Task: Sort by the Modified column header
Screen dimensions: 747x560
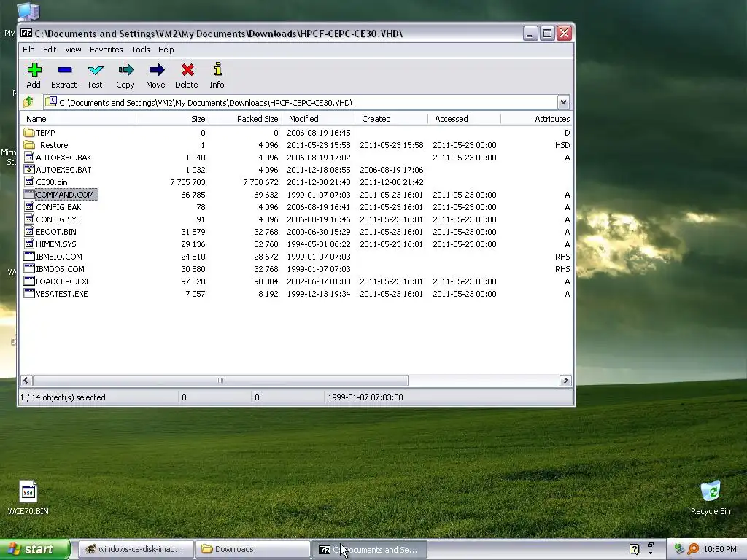Action: click(318, 119)
